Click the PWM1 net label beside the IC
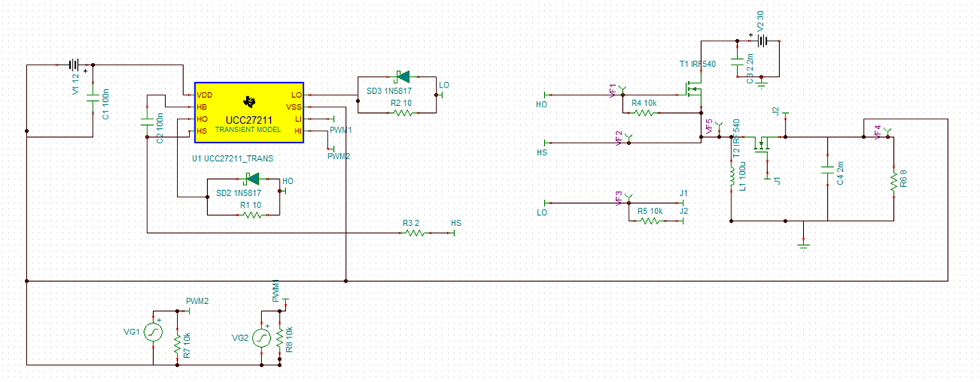 tap(341, 128)
